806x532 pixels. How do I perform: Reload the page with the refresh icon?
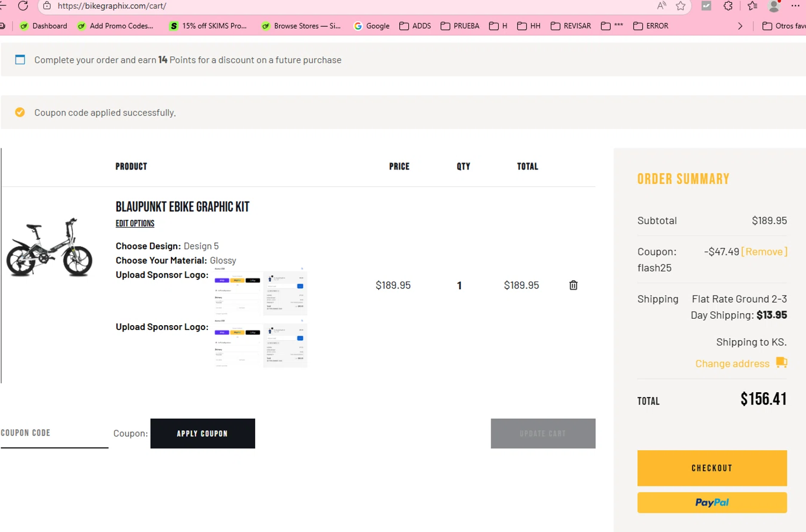(23, 5)
